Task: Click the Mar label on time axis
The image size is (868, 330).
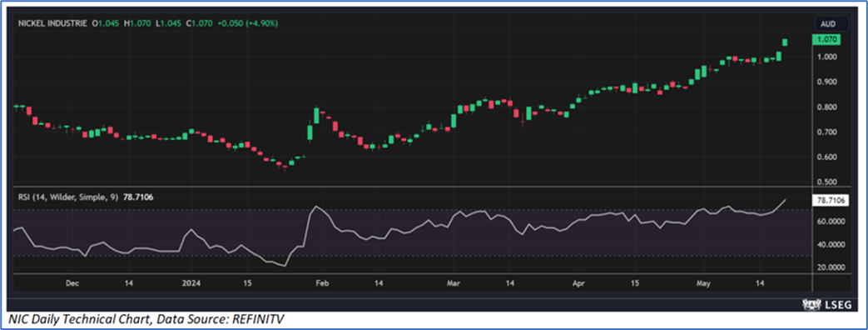Action: [454, 282]
